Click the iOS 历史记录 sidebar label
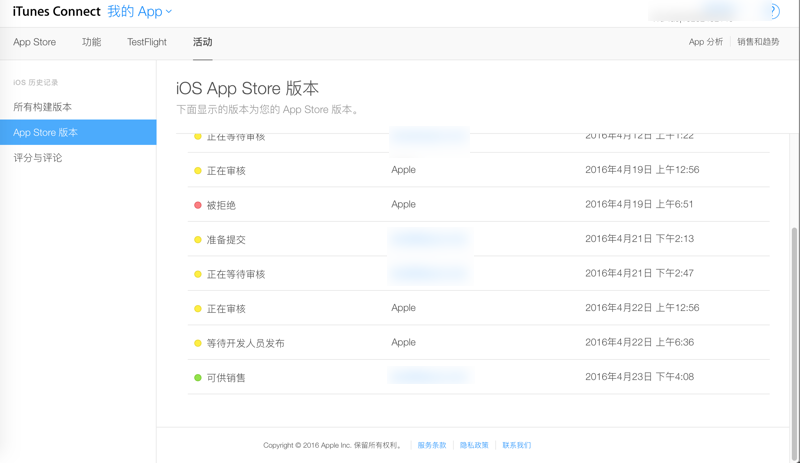Image resolution: width=800 pixels, height=463 pixels. point(36,82)
